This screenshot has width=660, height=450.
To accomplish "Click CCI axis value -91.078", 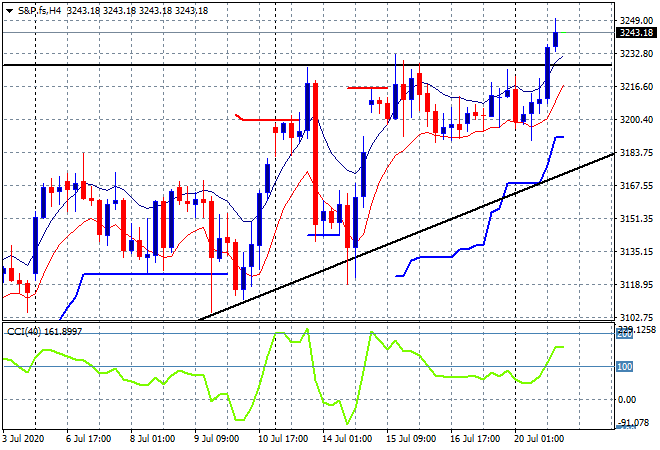I will 634,422.
